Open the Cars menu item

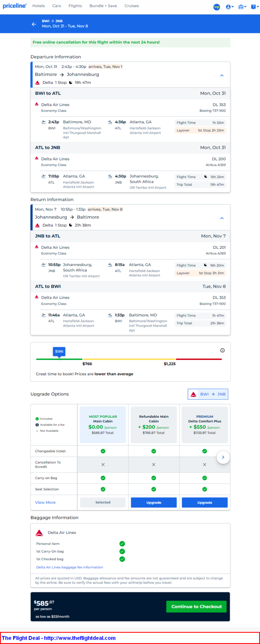click(57, 6)
